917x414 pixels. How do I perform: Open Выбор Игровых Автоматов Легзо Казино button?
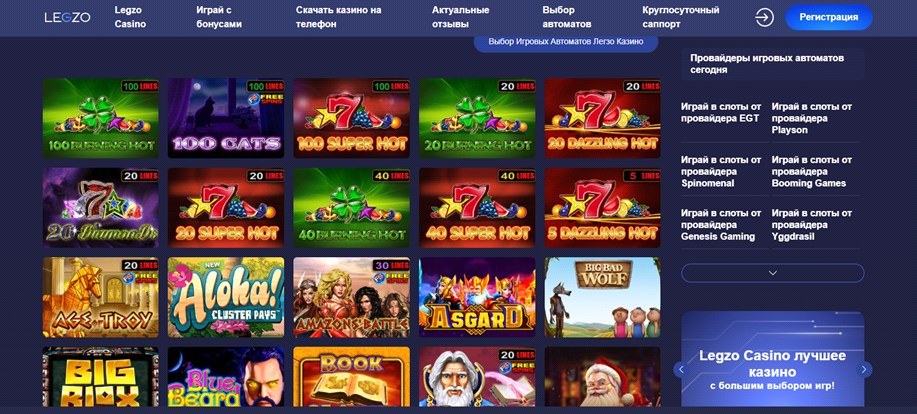pyautogui.click(x=566, y=42)
